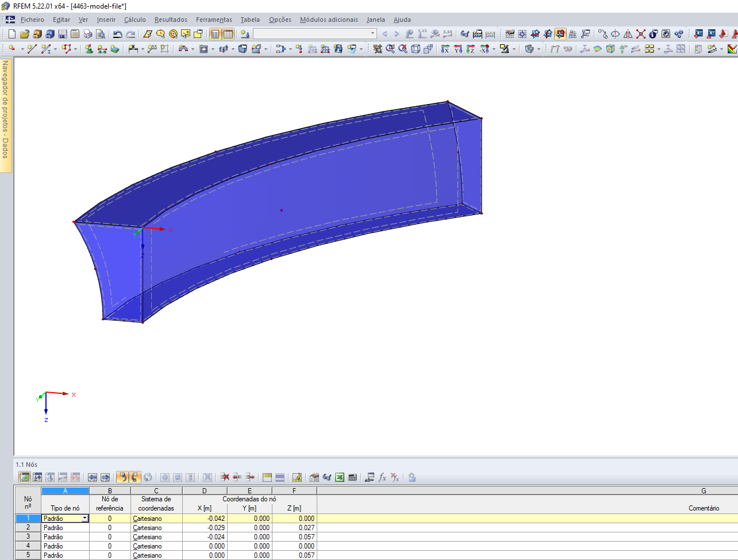Image resolution: width=738 pixels, height=560 pixels.
Task: Open dropdown next to the -X view icon
Action: (x=494, y=49)
